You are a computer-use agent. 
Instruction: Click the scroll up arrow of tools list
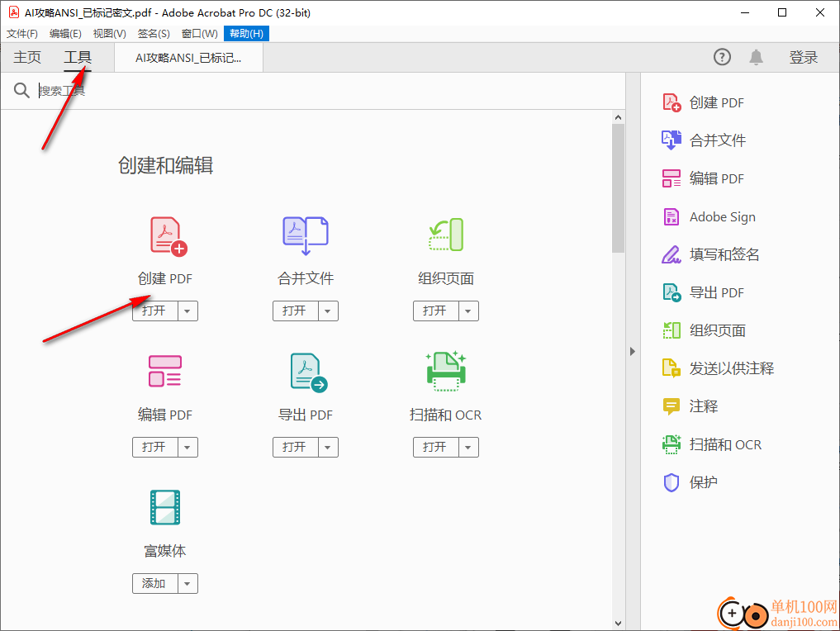tap(618, 117)
